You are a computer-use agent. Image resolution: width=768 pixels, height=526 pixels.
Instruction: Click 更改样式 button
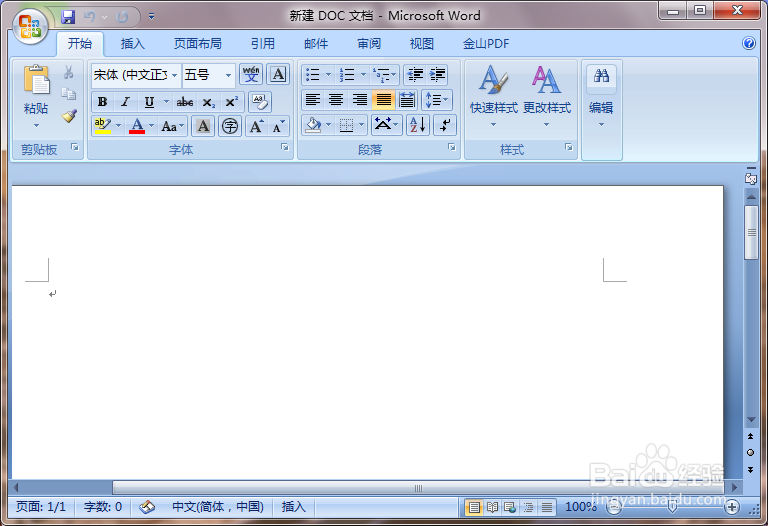coord(547,97)
